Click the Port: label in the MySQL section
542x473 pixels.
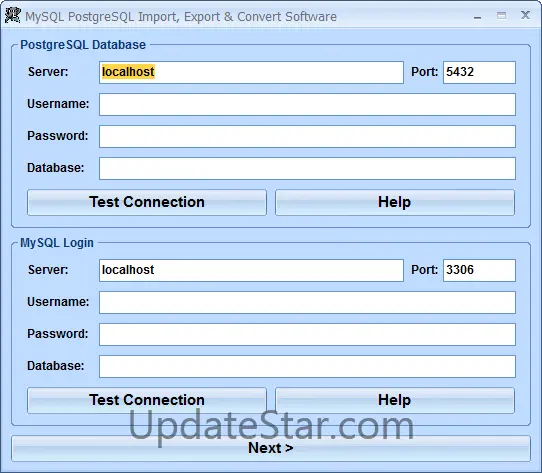tap(424, 270)
